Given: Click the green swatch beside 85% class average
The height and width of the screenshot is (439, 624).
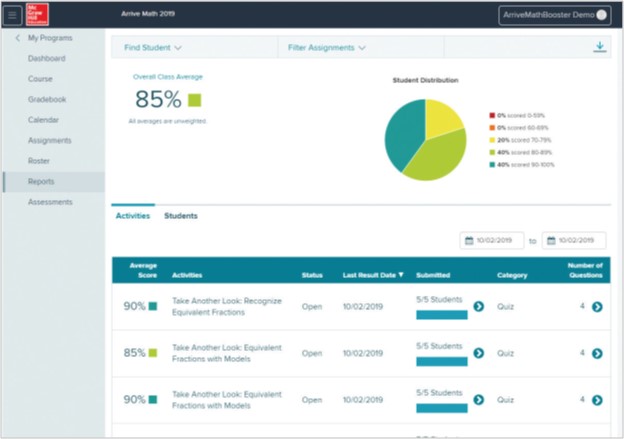Looking at the screenshot, I should pos(195,100).
